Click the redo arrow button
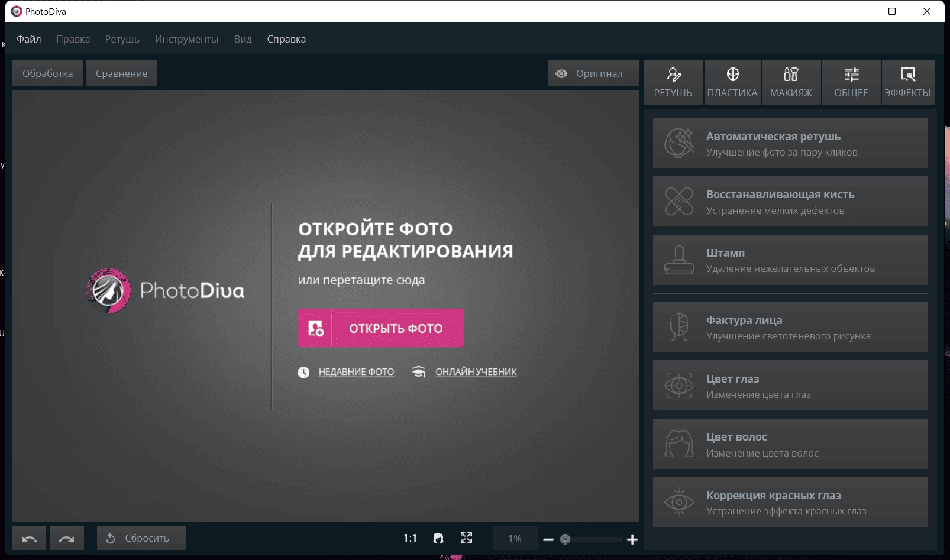The height and width of the screenshot is (560, 950). pos(67,538)
